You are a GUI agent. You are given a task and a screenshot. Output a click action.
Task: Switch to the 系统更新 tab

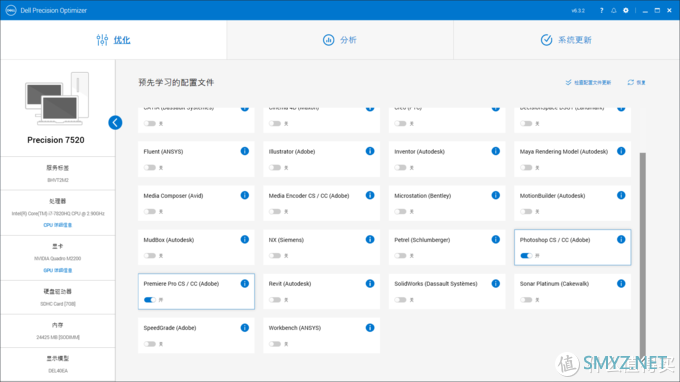[566, 40]
